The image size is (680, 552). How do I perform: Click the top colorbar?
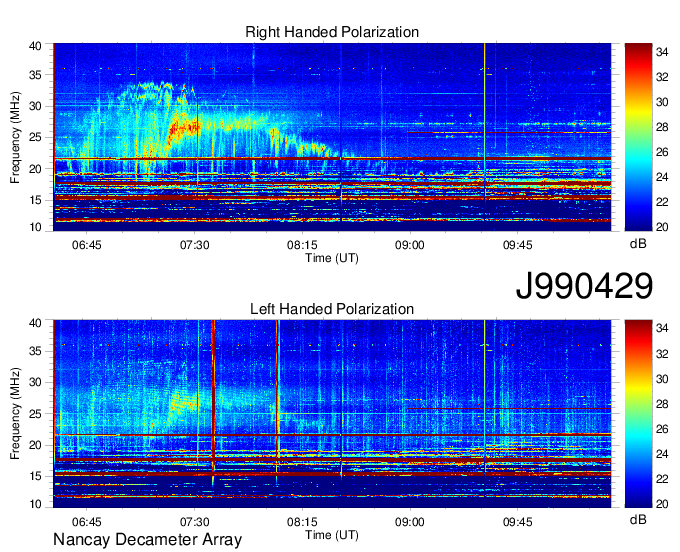638,137
